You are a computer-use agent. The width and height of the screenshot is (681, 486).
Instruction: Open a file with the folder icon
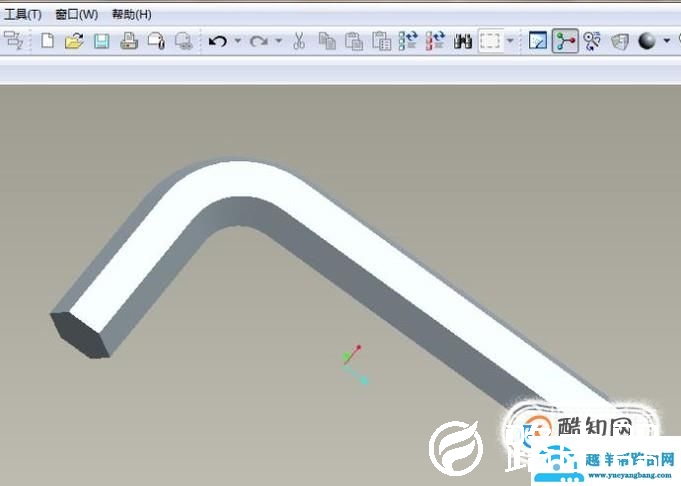(x=74, y=41)
